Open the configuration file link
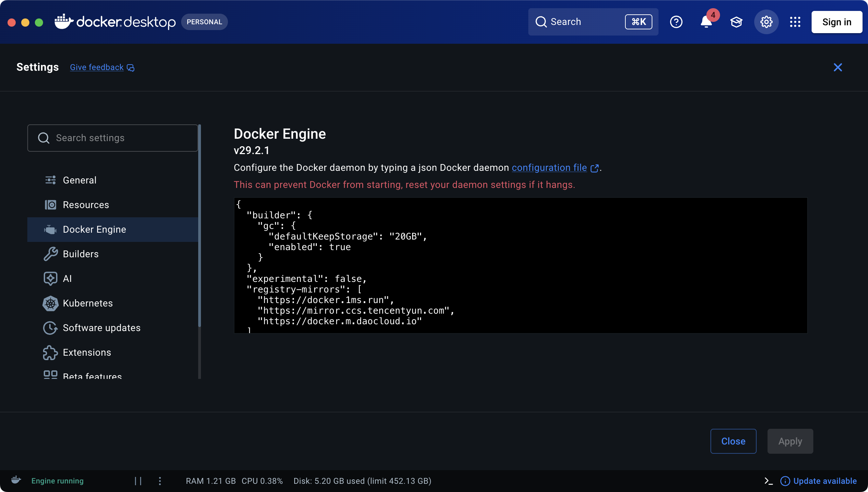 [549, 168]
